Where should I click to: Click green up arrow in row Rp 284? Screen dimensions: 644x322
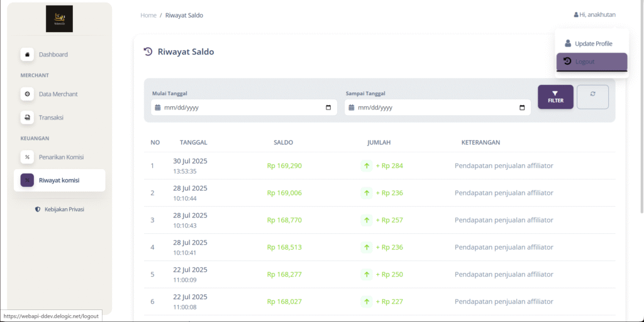(x=367, y=166)
